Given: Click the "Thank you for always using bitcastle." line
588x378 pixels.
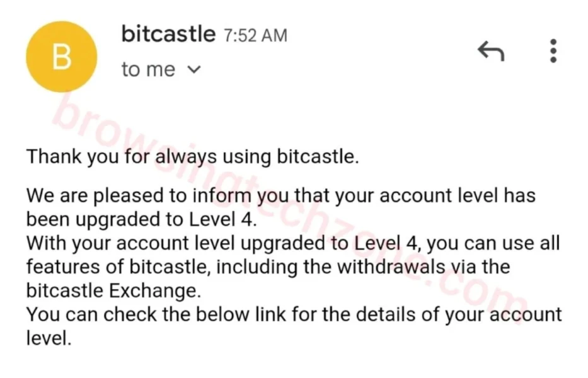Looking at the screenshot, I should pos(192,156).
